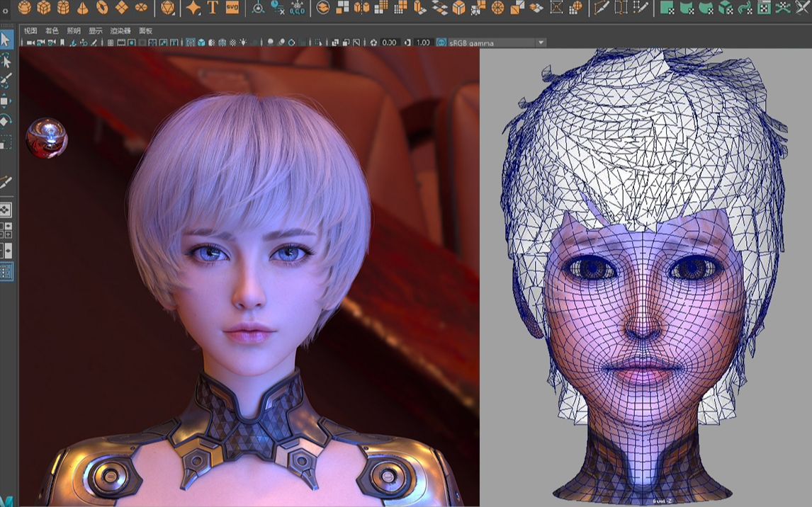Open the automatic UV mapping cube icon
Image resolution: width=812 pixels, height=507 pixels.
tap(726, 7)
